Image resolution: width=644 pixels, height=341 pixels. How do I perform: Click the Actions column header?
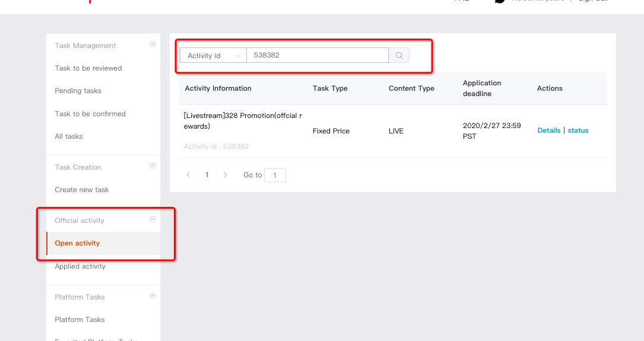click(x=550, y=88)
